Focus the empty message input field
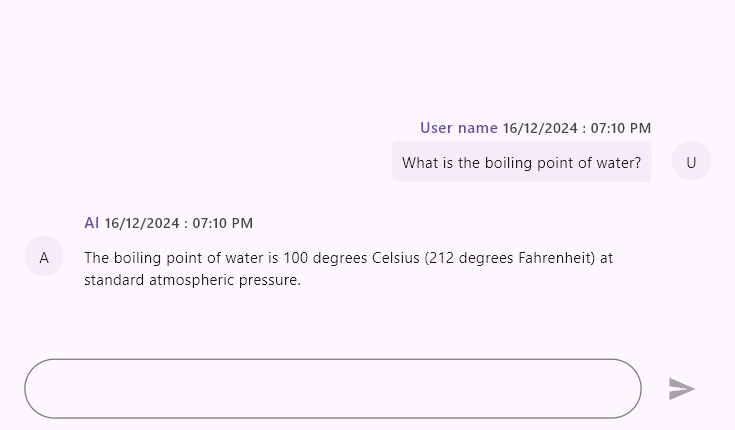Image resolution: width=735 pixels, height=430 pixels. (332, 389)
